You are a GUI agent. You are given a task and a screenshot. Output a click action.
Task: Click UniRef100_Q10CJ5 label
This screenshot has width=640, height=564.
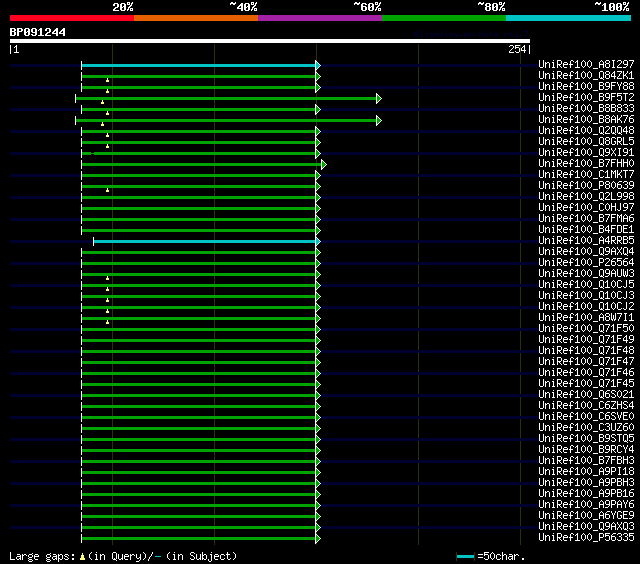(586, 285)
